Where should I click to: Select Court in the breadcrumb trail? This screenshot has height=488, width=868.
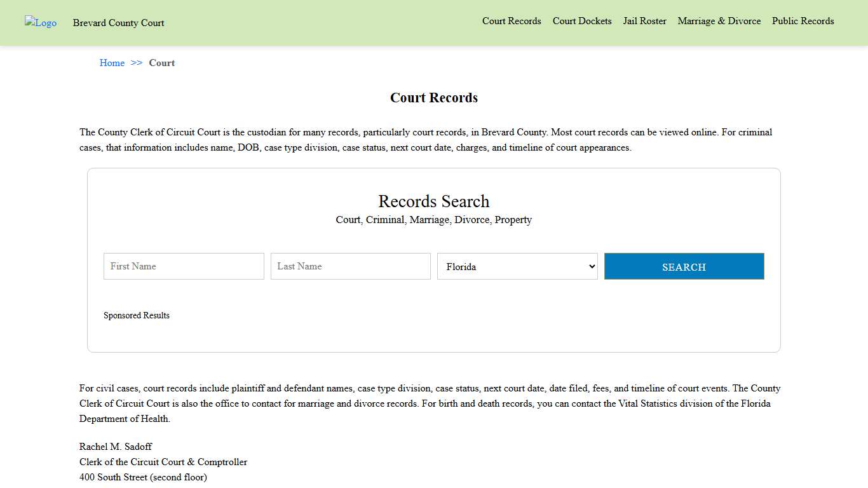click(x=161, y=63)
